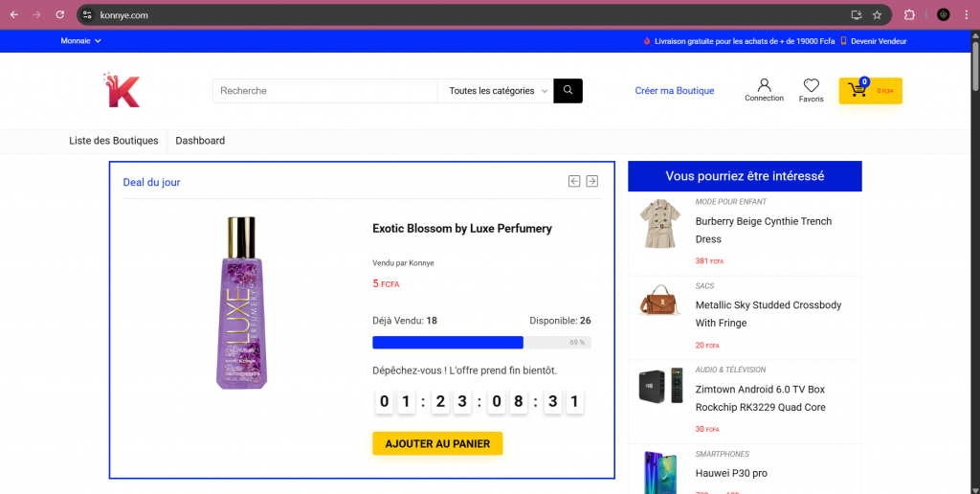Go to next deal with right arrow
The width and height of the screenshot is (980, 494).
tap(592, 181)
